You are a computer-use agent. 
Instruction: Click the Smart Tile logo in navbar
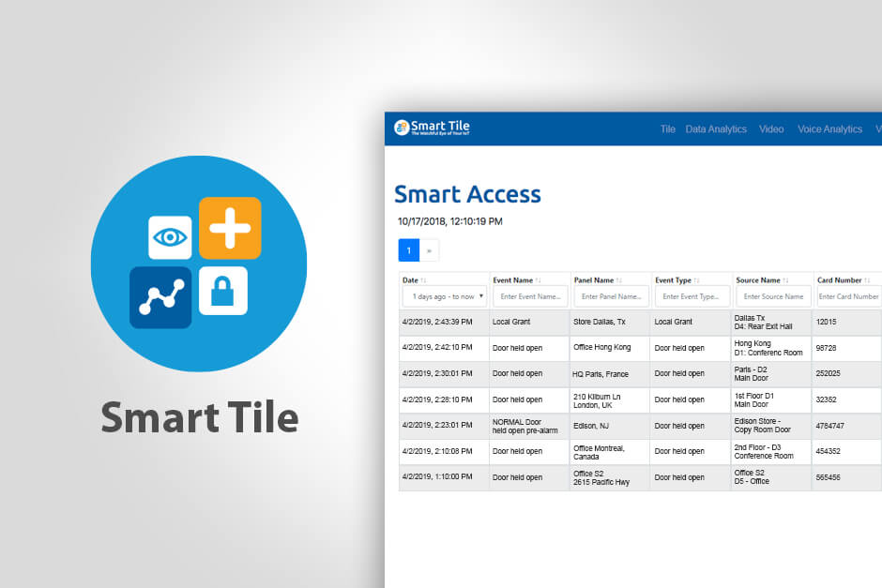[x=433, y=128]
